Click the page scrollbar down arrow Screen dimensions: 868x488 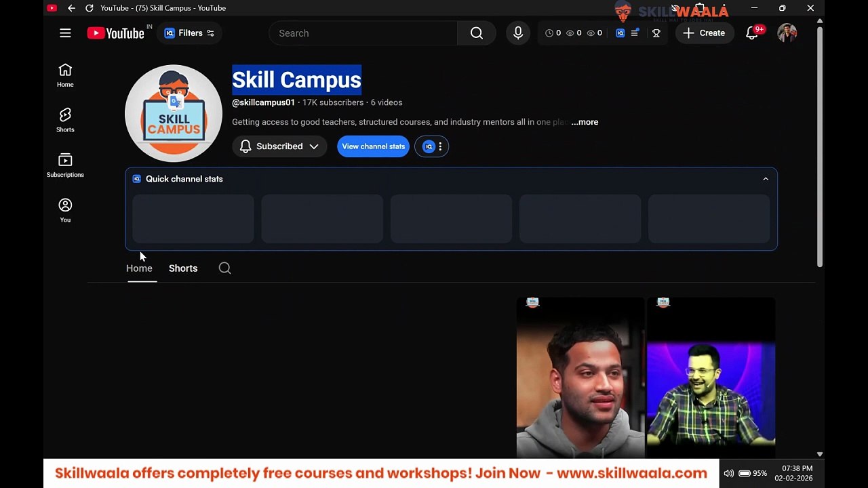pyautogui.click(x=820, y=454)
